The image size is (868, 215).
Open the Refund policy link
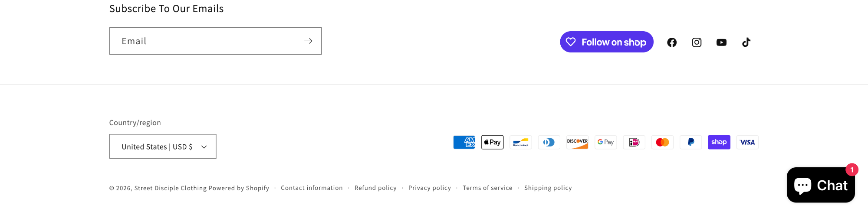coord(375,188)
